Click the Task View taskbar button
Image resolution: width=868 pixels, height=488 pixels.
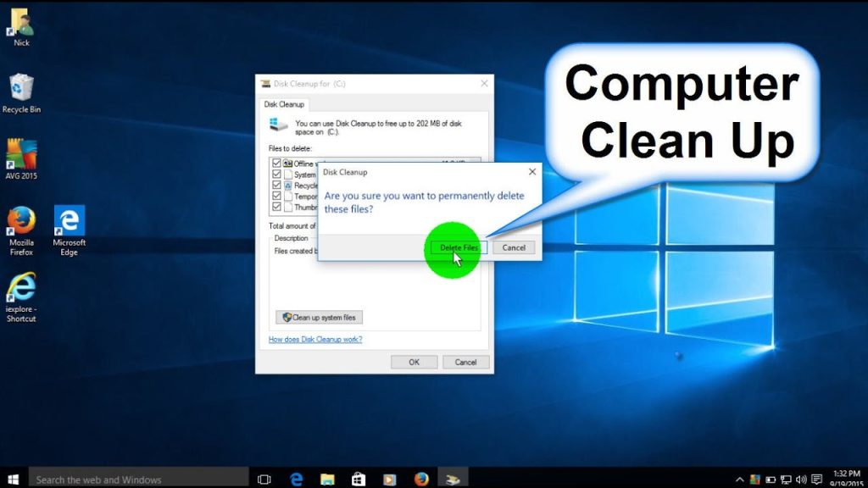[x=264, y=480]
